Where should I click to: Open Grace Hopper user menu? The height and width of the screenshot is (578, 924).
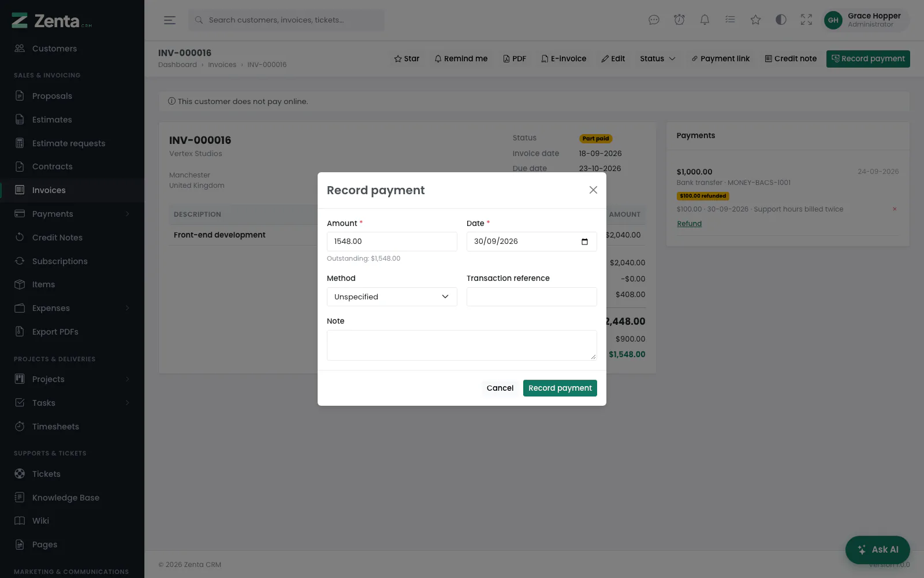(865, 20)
